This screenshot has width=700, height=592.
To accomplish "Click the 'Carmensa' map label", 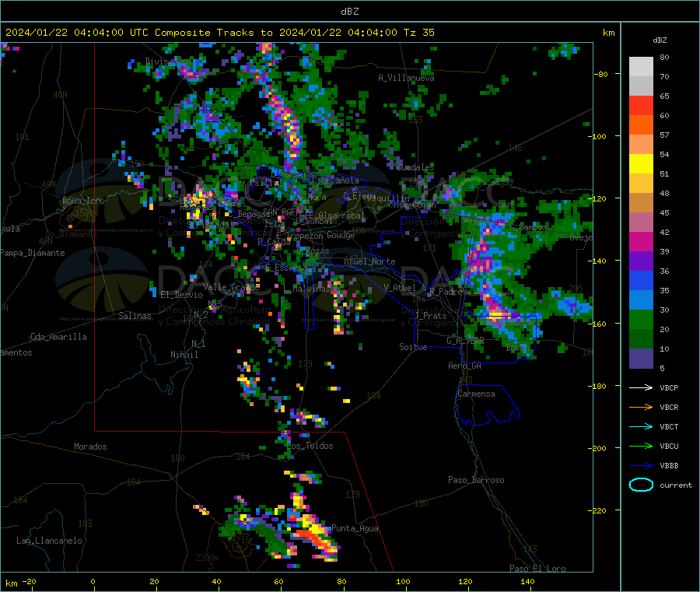I will (476, 394).
